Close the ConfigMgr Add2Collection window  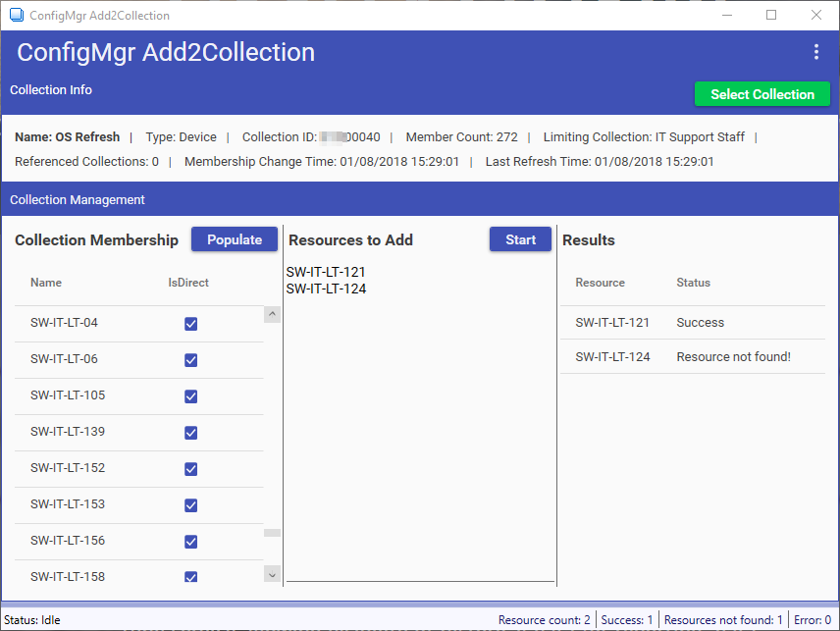(x=815, y=15)
